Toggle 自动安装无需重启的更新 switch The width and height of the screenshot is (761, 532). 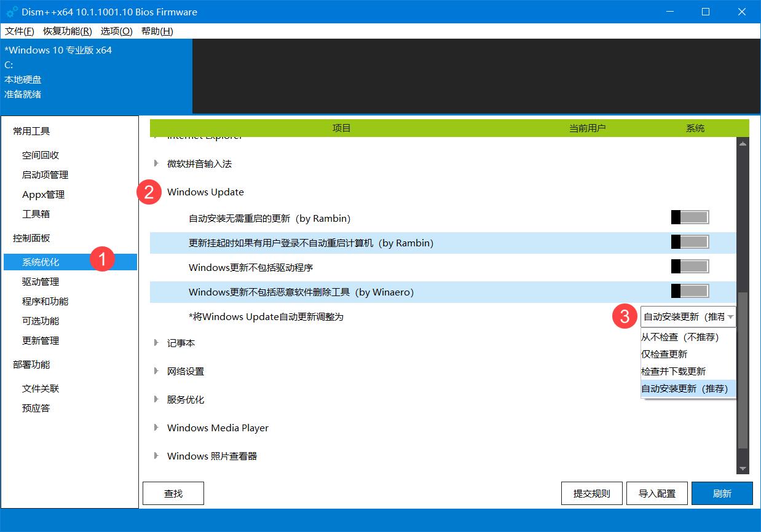690,217
